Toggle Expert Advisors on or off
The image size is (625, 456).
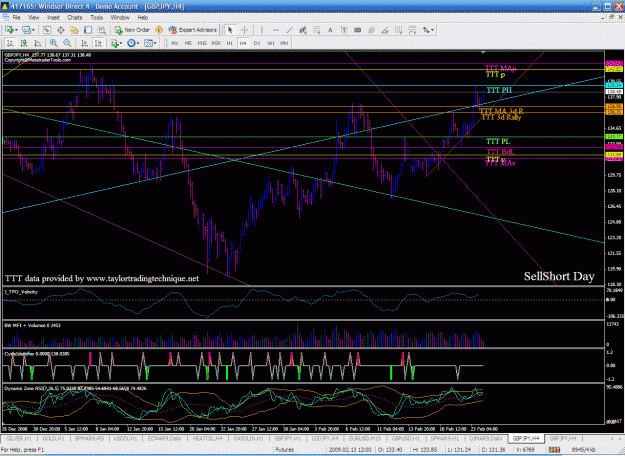(x=193, y=30)
